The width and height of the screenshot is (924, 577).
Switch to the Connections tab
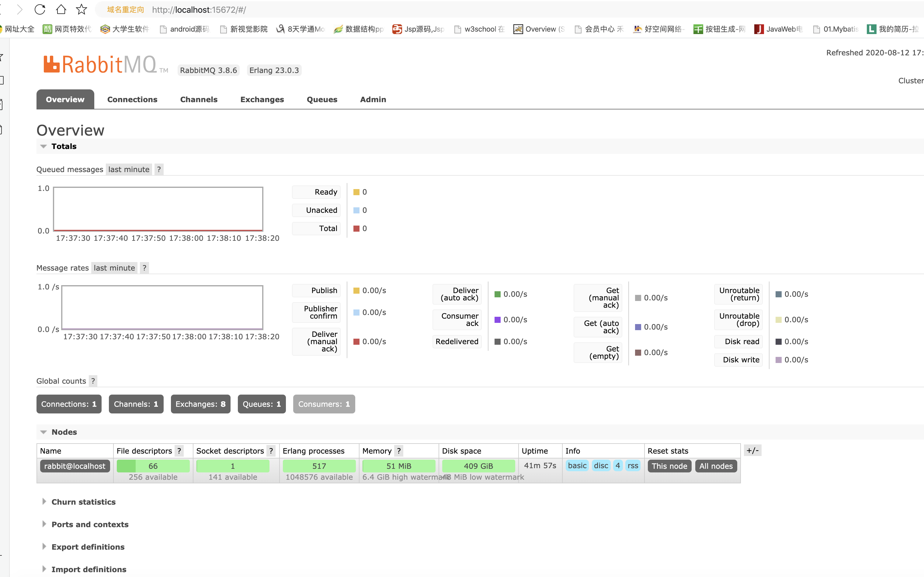pyautogui.click(x=132, y=99)
